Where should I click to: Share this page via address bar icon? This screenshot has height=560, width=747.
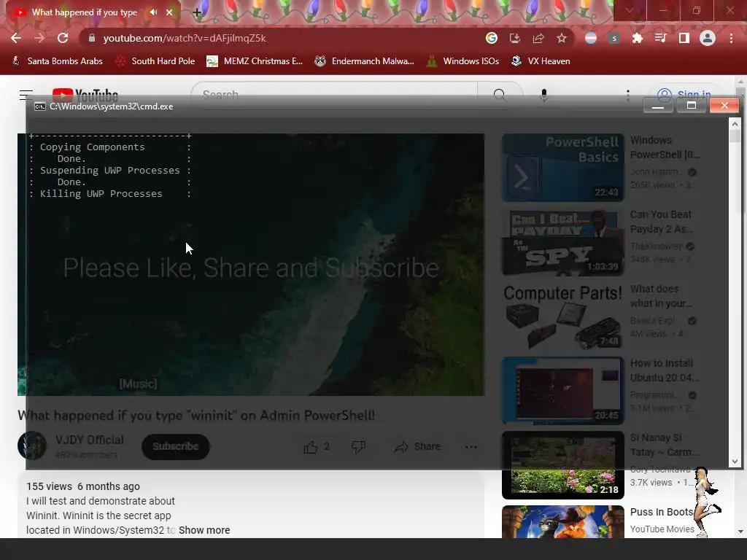click(538, 38)
